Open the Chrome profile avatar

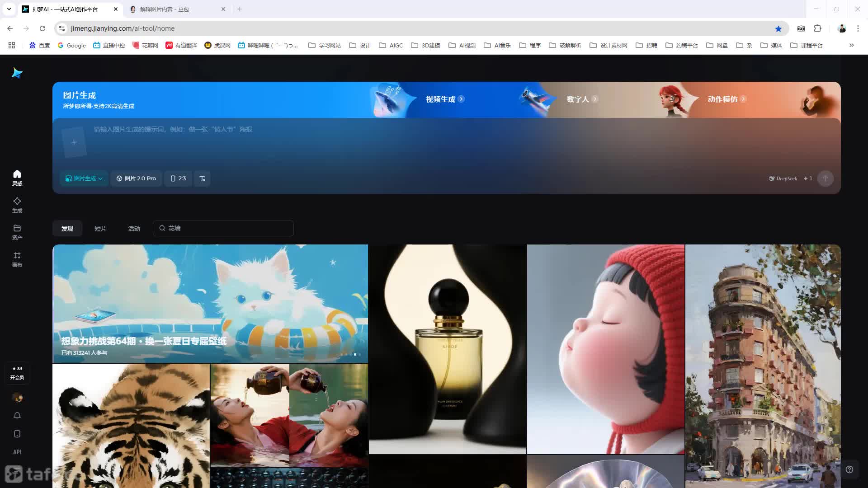[842, 28]
